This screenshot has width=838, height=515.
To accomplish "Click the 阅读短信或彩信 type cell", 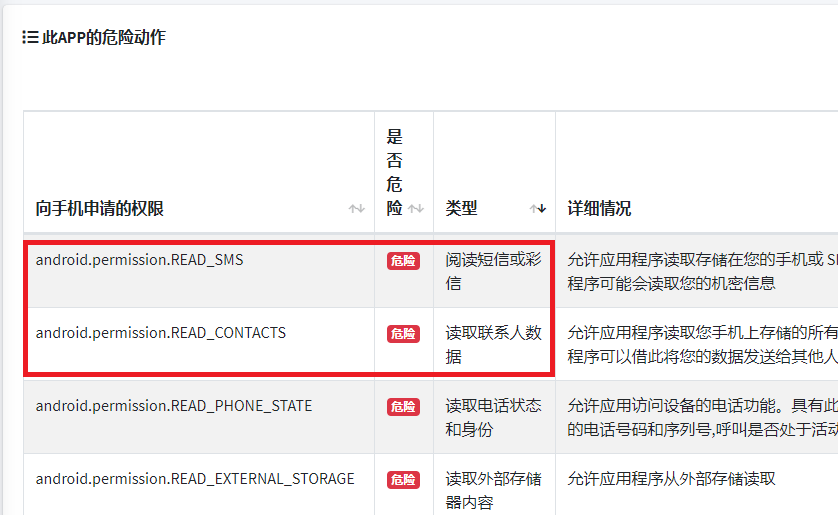I will (x=493, y=271).
